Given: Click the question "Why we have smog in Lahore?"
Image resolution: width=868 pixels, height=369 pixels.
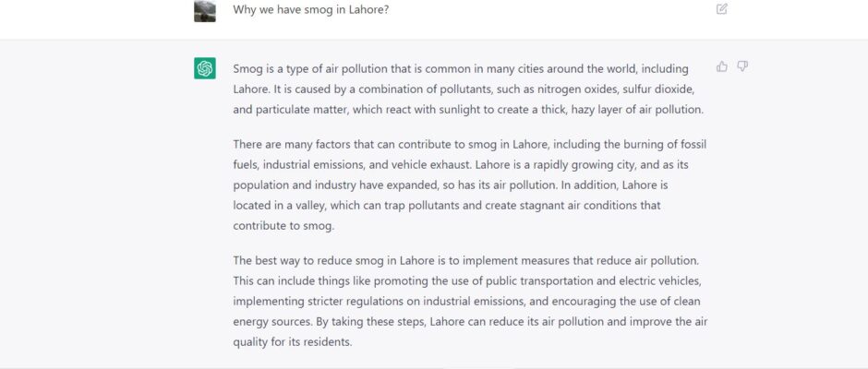Looking at the screenshot, I should (310, 9).
